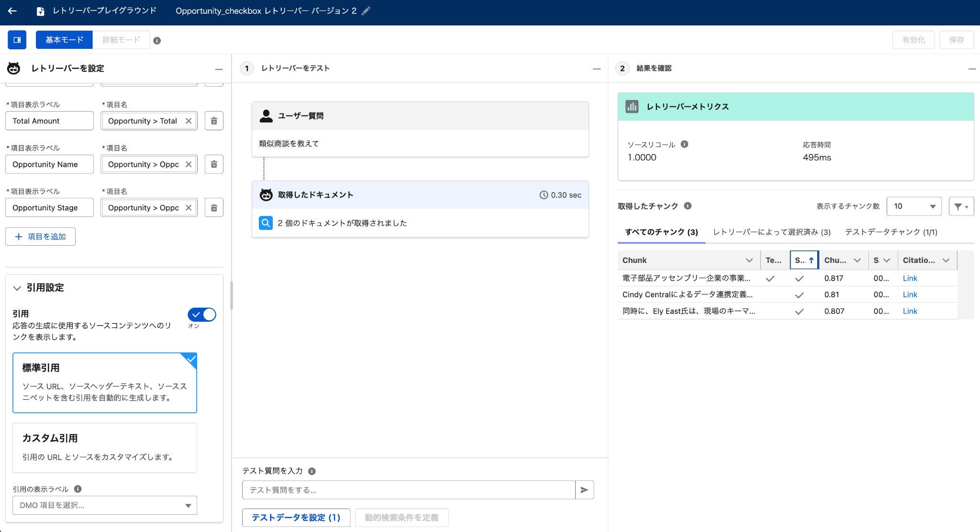Click info icon next to ソースリコール
Image resolution: width=980 pixels, height=532 pixels.
point(684,144)
